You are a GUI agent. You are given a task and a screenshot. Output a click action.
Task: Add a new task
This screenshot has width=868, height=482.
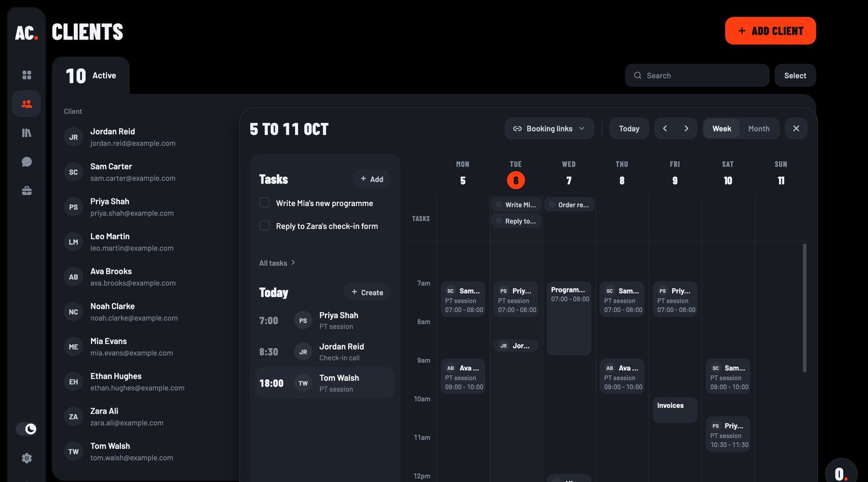372,179
